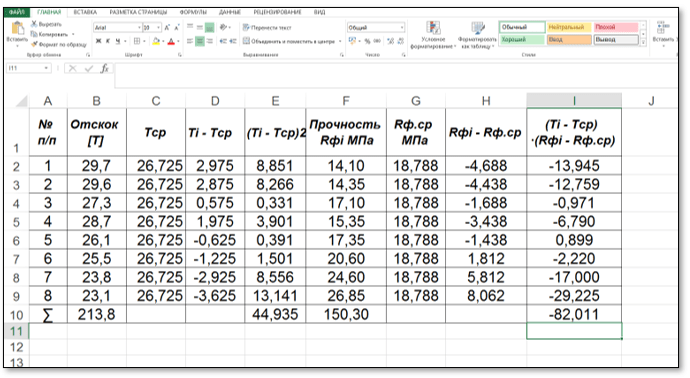Align cell text to the left
Image resolution: width=690 pixels, height=378 pixels.
coord(190,41)
